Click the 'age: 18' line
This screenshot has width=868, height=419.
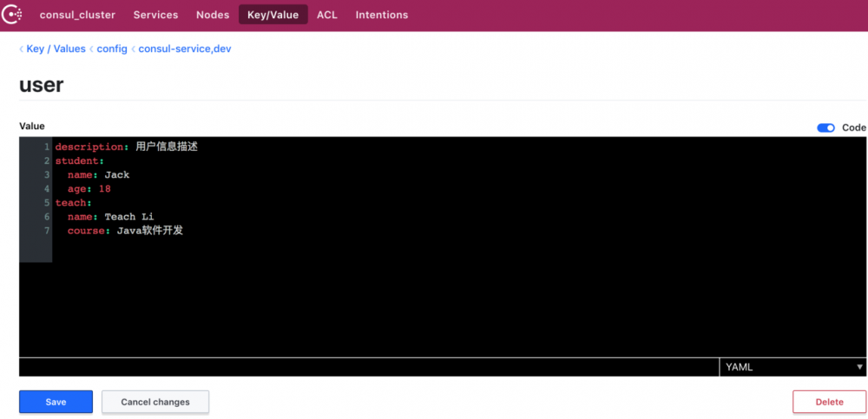point(89,189)
